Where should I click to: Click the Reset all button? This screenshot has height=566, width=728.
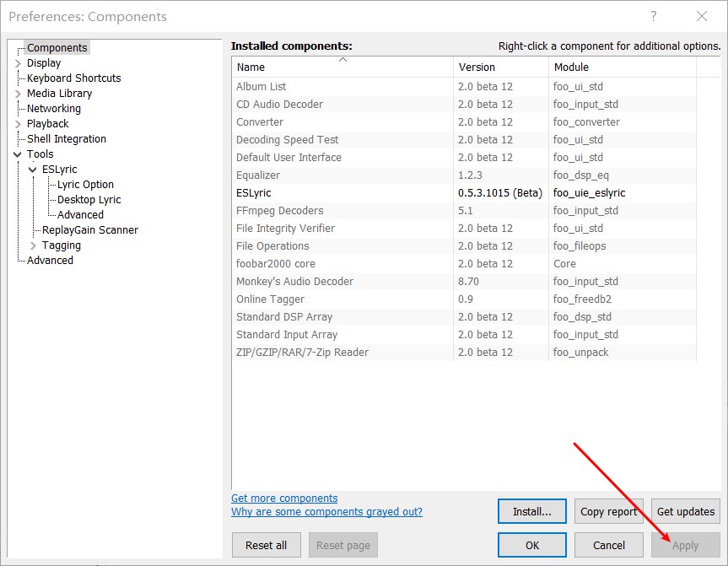(x=266, y=545)
